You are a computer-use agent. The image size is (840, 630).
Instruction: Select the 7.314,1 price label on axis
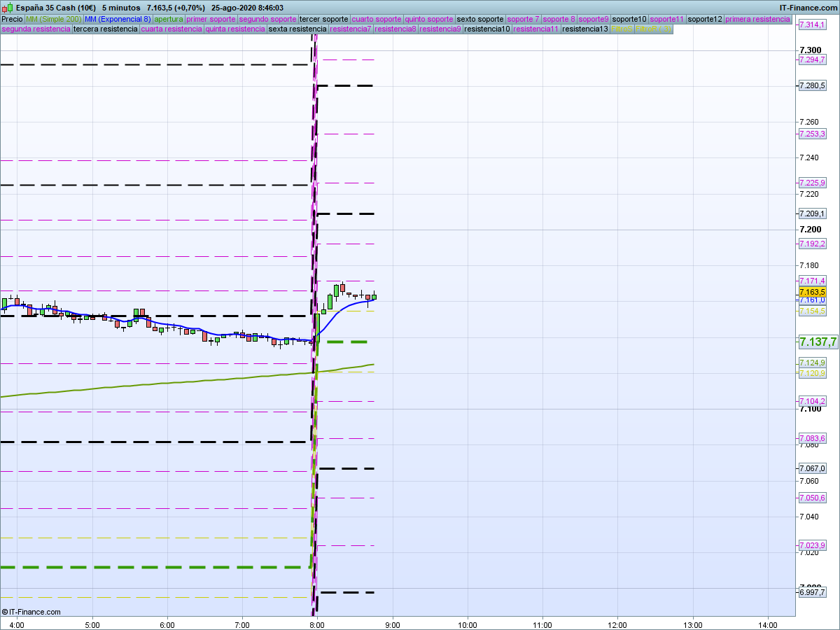(x=812, y=24)
